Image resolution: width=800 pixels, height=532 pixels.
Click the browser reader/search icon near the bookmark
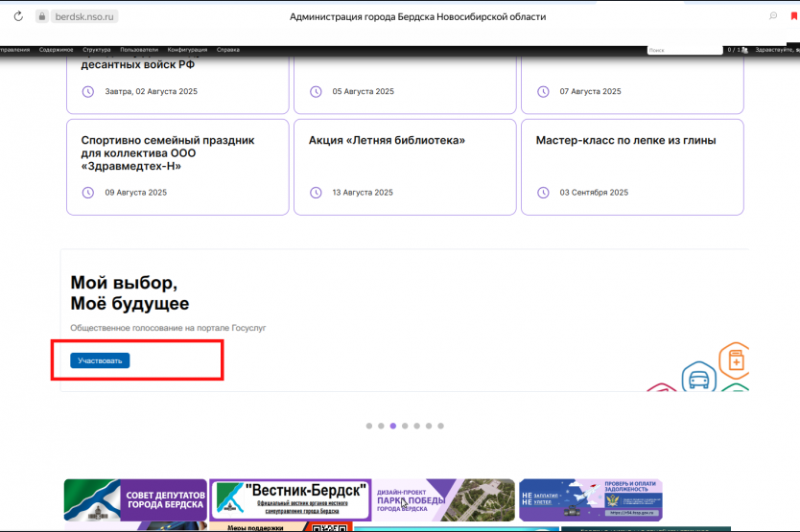pyautogui.click(x=773, y=16)
